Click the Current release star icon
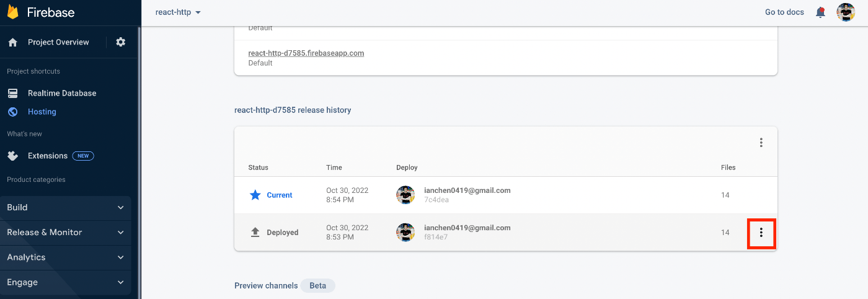 click(255, 195)
